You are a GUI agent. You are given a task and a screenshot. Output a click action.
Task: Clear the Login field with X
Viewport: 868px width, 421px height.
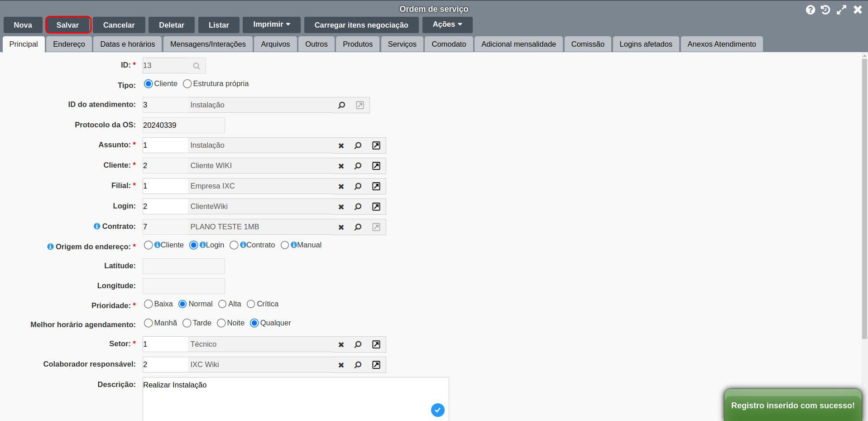click(x=341, y=207)
